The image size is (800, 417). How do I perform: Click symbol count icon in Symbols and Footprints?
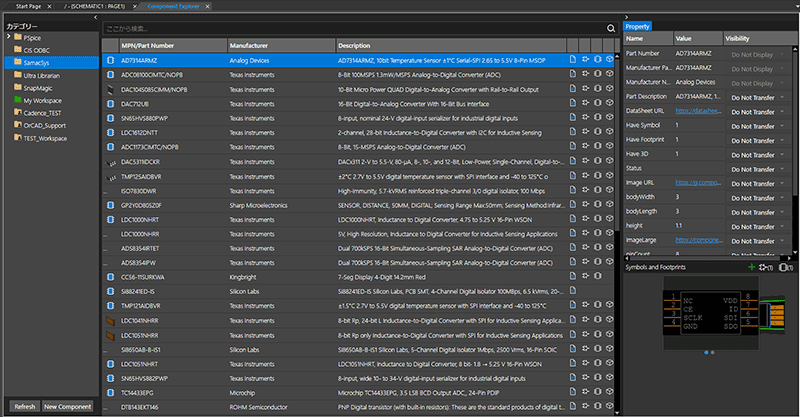pos(766,267)
